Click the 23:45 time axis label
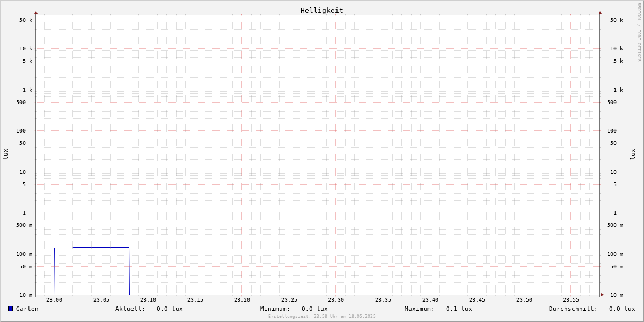This screenshot has width=644, height=322. [x=477, y=300]
